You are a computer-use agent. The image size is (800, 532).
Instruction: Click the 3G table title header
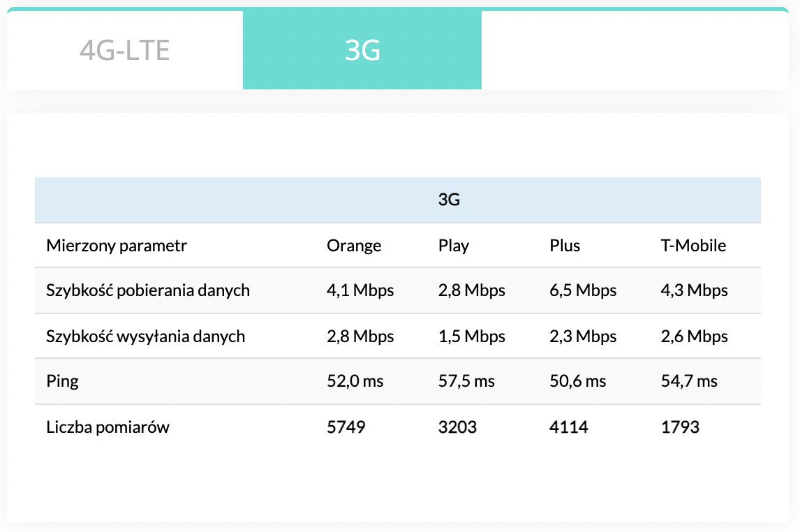click(x=449, y=200)
